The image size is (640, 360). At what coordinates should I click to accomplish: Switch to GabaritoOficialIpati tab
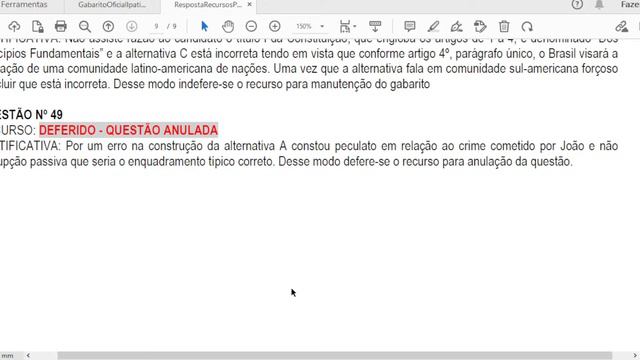(x=112, y=5)
